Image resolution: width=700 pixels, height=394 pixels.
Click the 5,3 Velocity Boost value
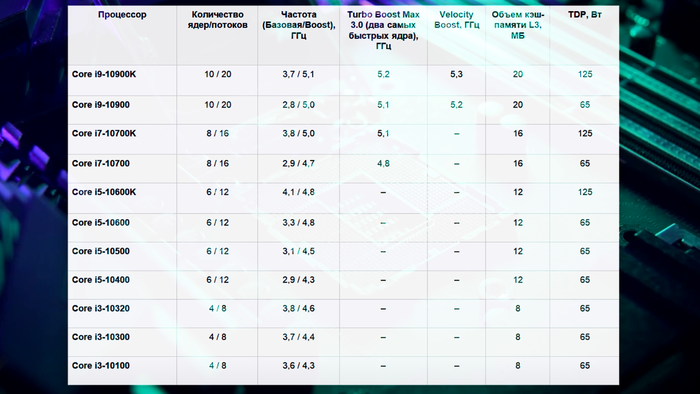456,74
